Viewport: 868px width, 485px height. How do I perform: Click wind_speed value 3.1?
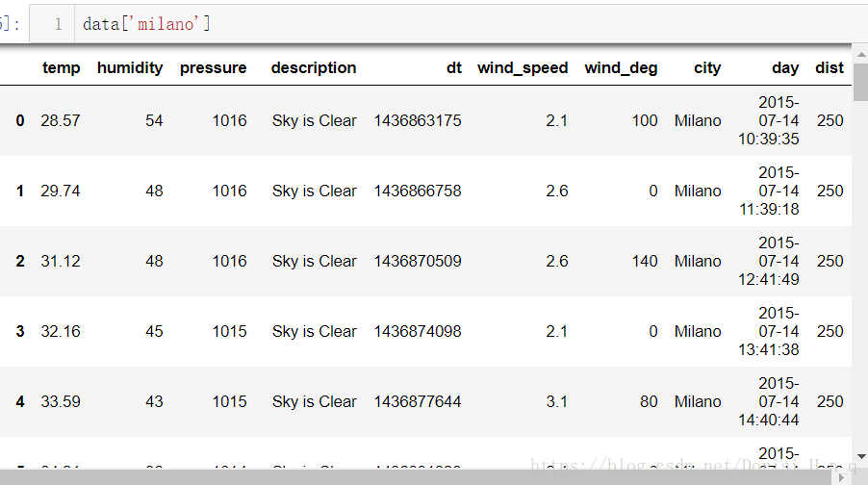(557, 402)
